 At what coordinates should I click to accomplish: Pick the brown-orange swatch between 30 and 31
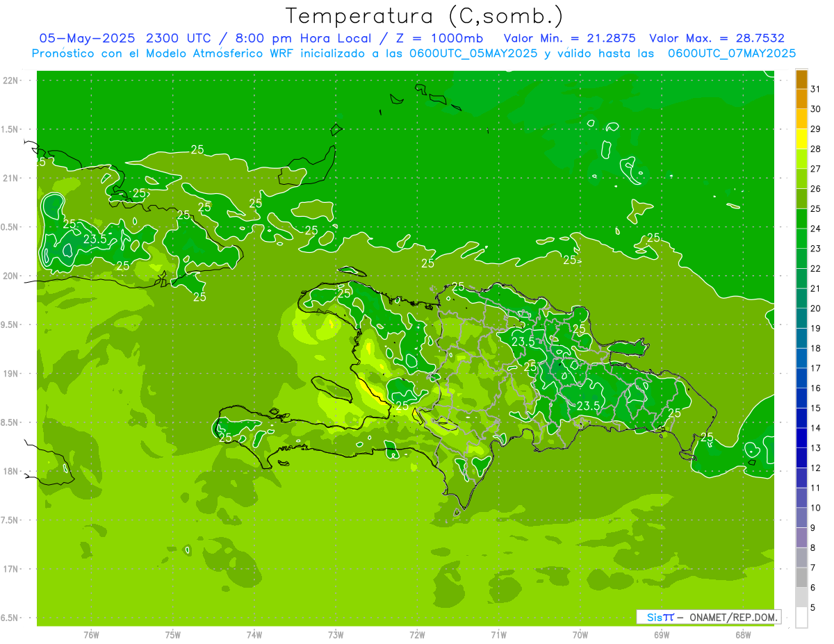801,99
